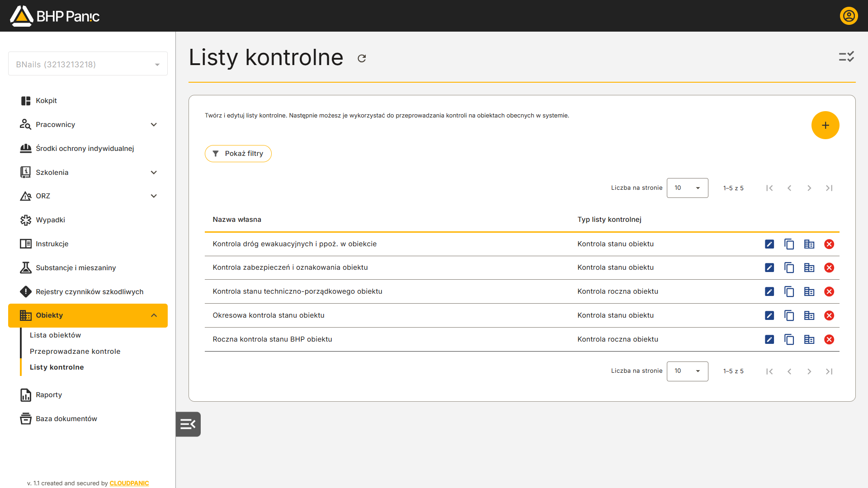Delete Kontrola stanu techniczno-porządkowego checklist
Screen dimensions: 868x488
click(x=829, y=291)
